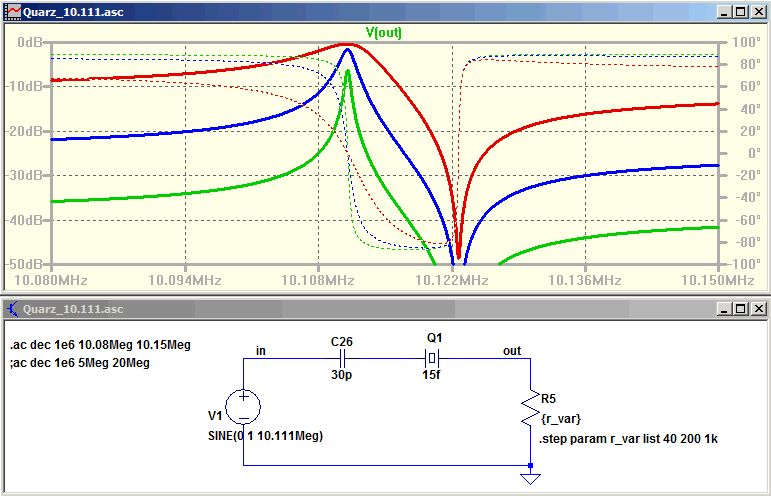Maximize the waveform plot window
The image size is (771, 496).
[x=740, y=12]
